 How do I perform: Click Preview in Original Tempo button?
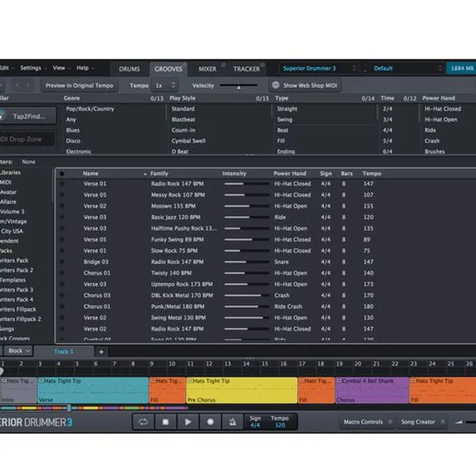pos(79,85)
